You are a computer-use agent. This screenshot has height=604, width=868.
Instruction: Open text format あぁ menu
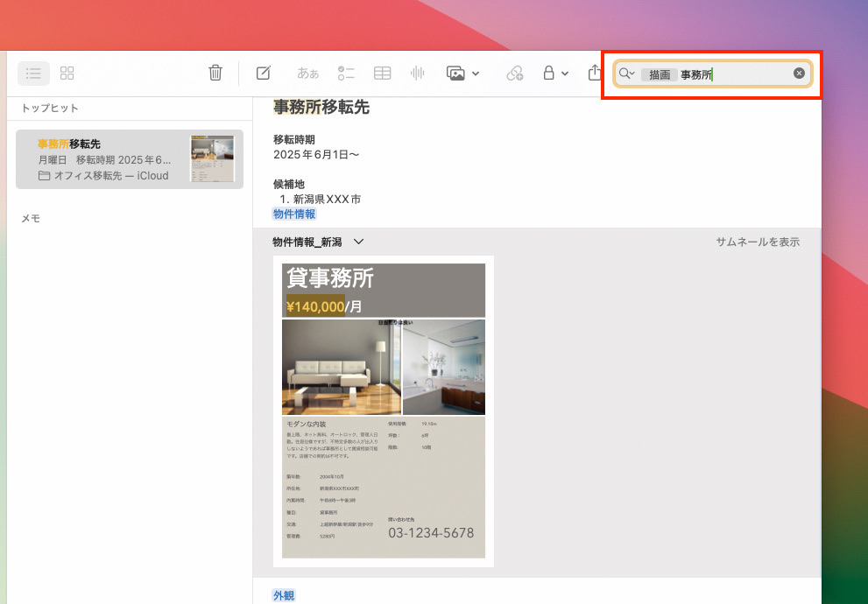coord(307,73)
